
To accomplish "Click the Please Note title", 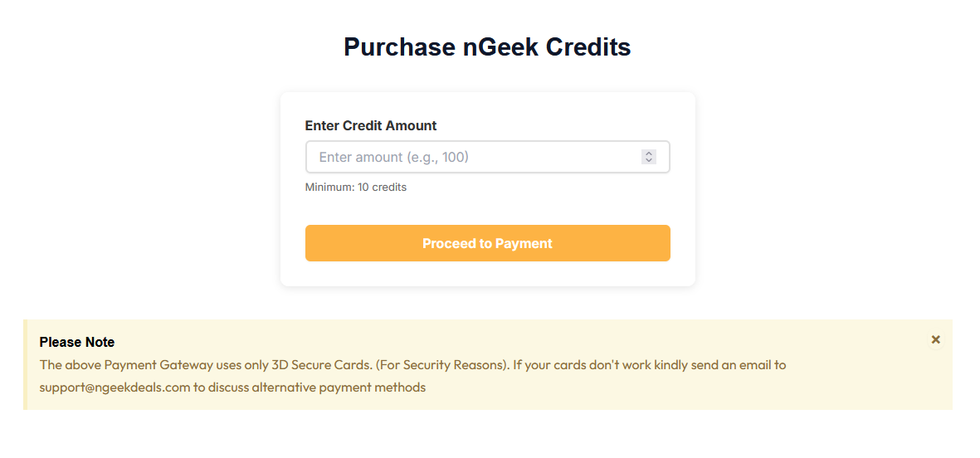I will tap(77, 342).
